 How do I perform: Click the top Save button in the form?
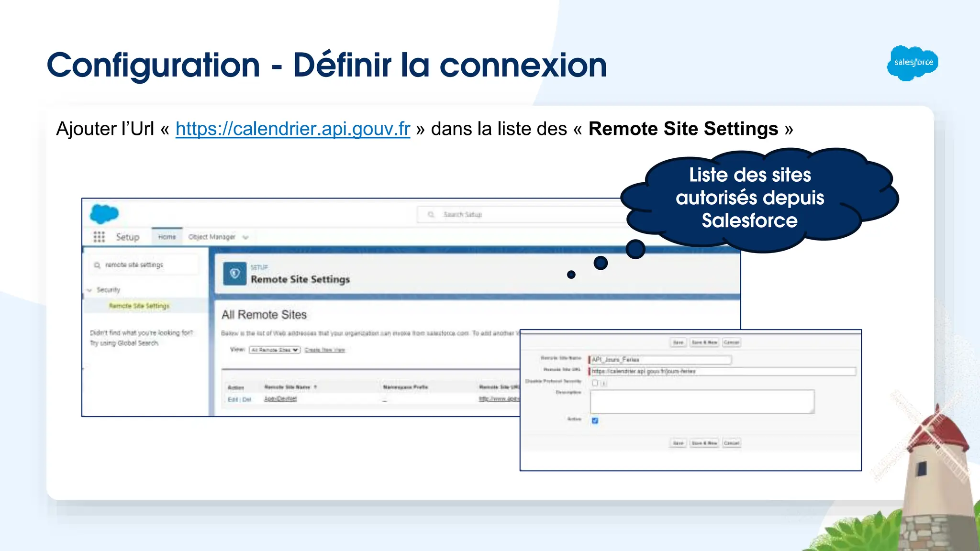coord(678,342)
